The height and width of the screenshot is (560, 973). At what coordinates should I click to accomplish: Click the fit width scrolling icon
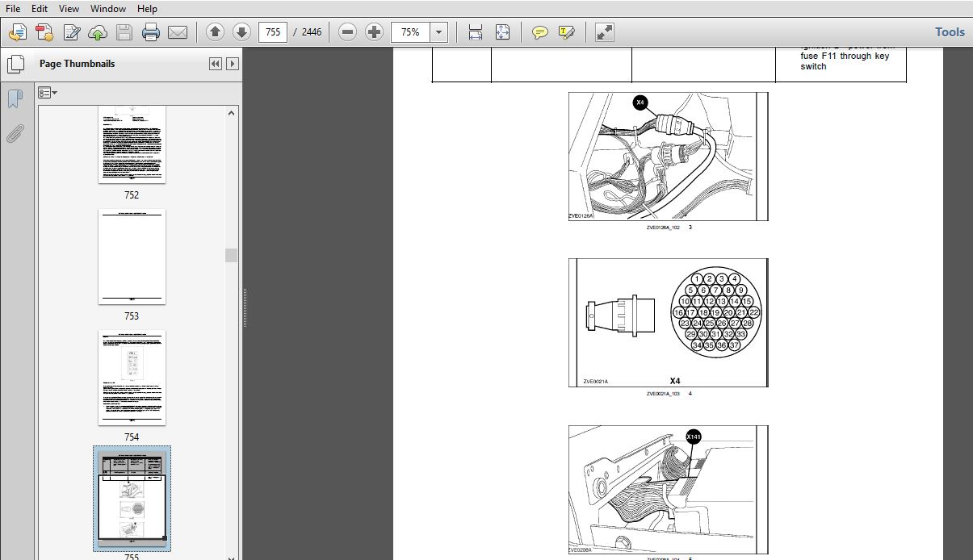[x=475, y=32]
